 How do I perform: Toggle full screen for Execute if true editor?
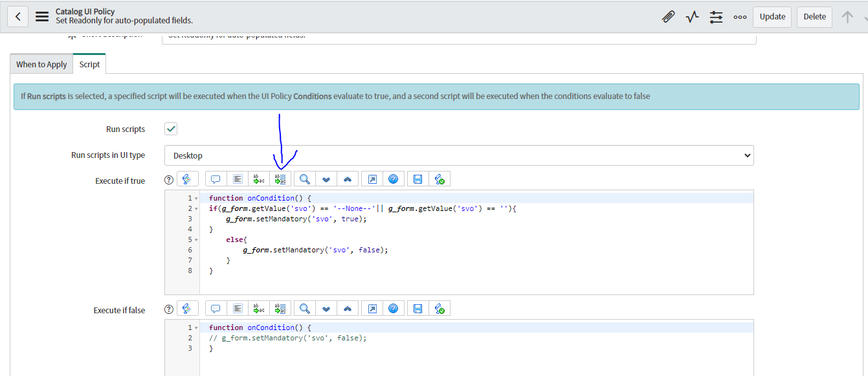pos(372,179)
